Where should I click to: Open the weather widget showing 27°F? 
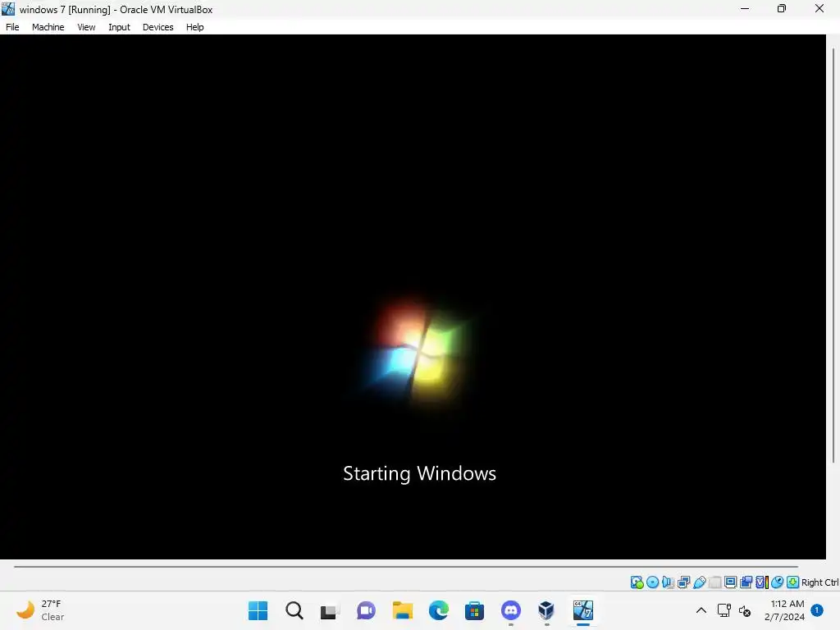pyautogui.click(x=40, y=610)
